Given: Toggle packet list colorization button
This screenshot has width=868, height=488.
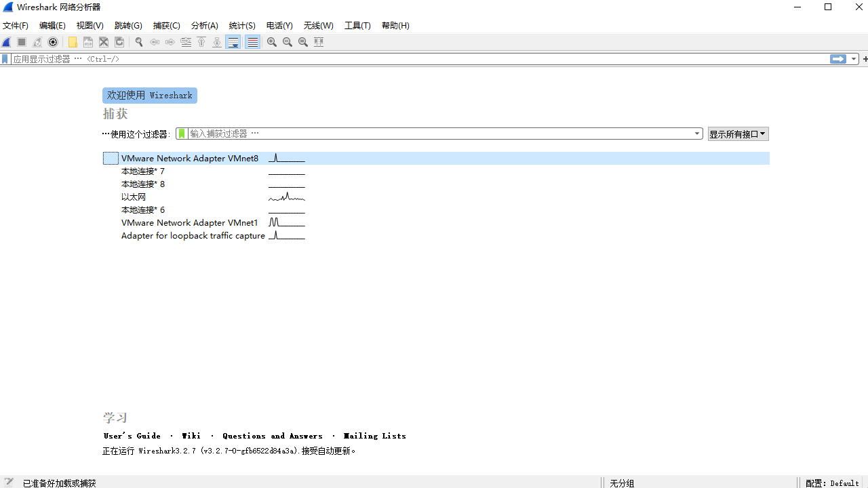Looking at the screenshot, I should pyautogui.click(x=252, y=42).
